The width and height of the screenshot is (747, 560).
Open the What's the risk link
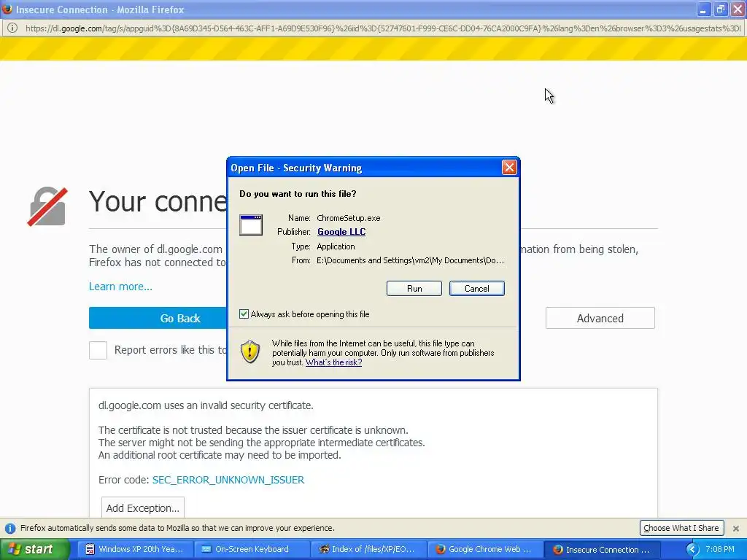333,362
